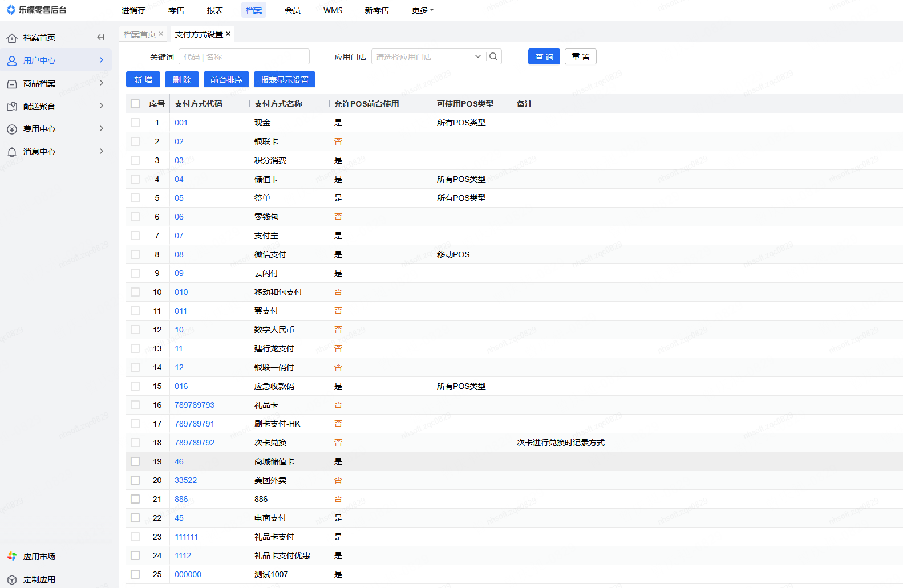The height and width of the screenshot is (588, 903).
Task: Click the 新增 button
Action: point(143,79)
